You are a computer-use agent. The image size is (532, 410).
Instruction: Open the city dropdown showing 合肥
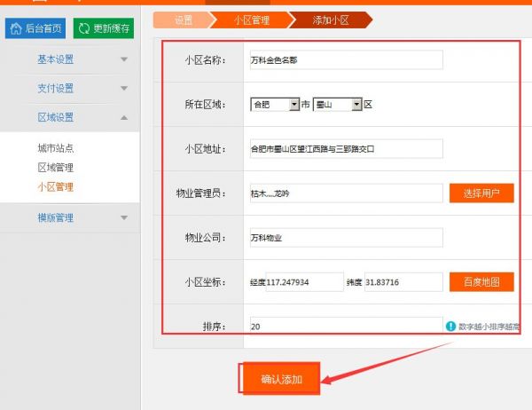click(276, 105)
